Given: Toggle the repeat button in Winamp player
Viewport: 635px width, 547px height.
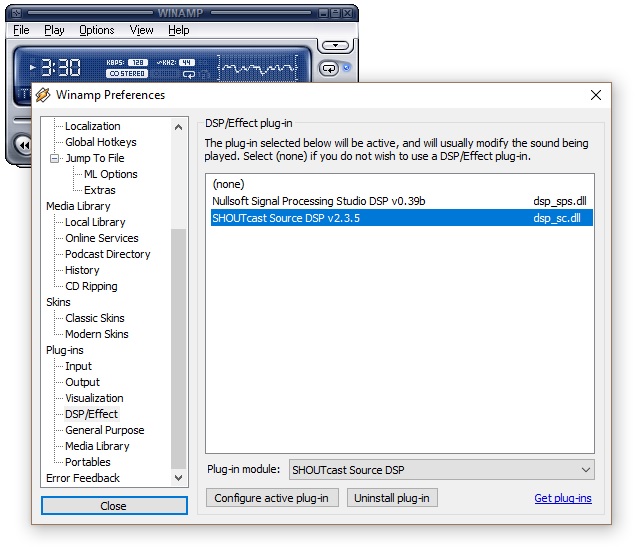Looking at the screenshot, I should click(329, 68).
